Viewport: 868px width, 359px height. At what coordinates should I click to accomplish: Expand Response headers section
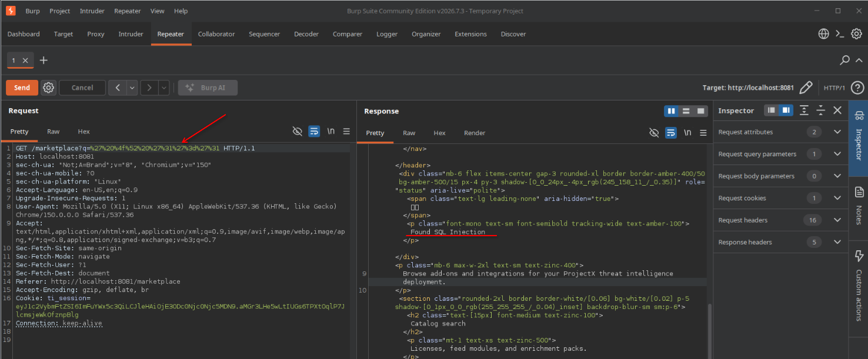click(781, 242)
